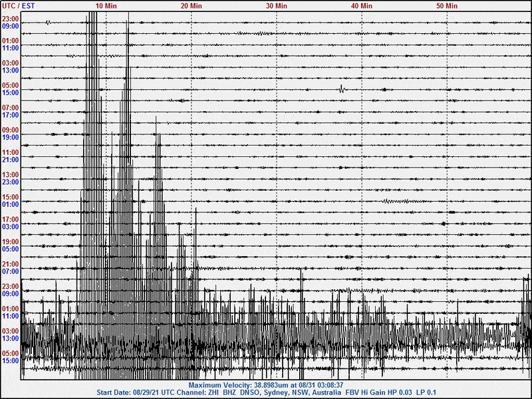The height and width of the screenshot is (399, 532).
Task: Select the red "17:00" UTC time label
Action: [x=10, y=219]
